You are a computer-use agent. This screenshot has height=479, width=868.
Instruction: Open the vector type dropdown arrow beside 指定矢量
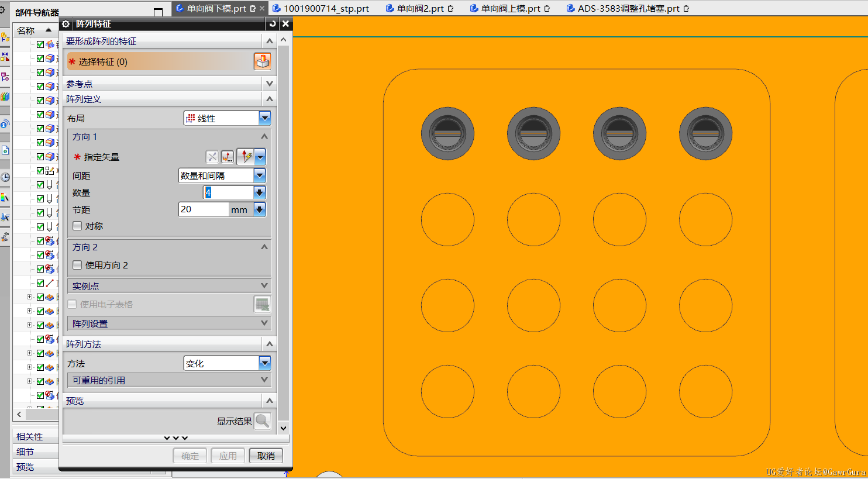coord(260,157)
